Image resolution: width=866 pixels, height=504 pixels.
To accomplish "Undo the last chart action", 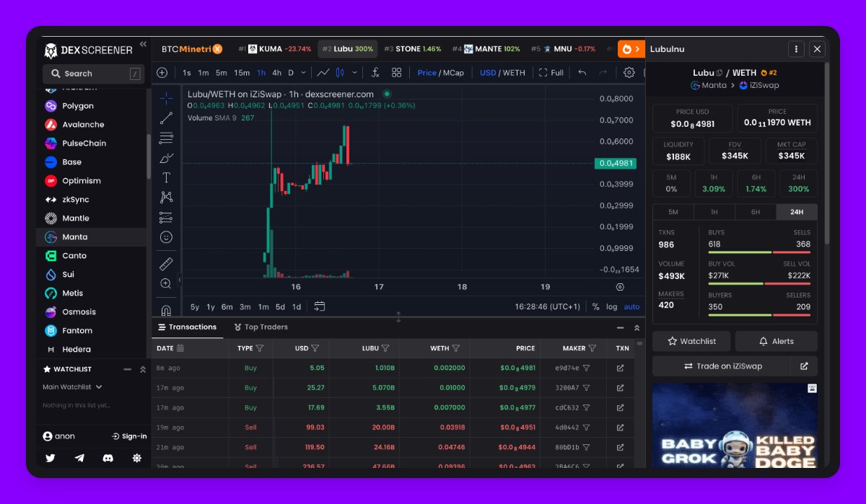I will pyautogui.click(x=582, y=73).
